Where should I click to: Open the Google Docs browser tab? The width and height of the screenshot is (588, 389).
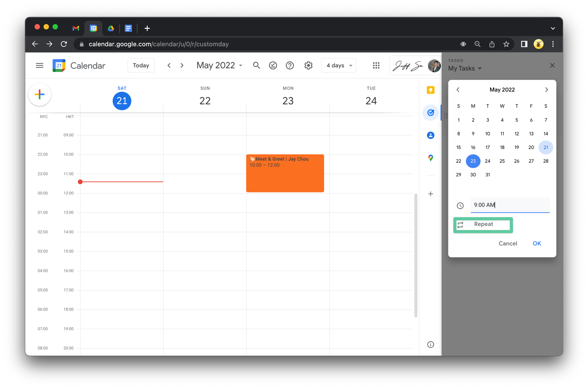[128, 28]
